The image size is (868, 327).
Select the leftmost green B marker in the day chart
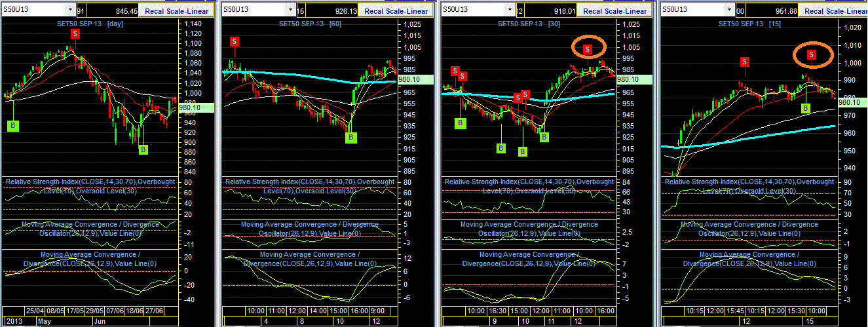pyautogui.click(x=12, y=125)
